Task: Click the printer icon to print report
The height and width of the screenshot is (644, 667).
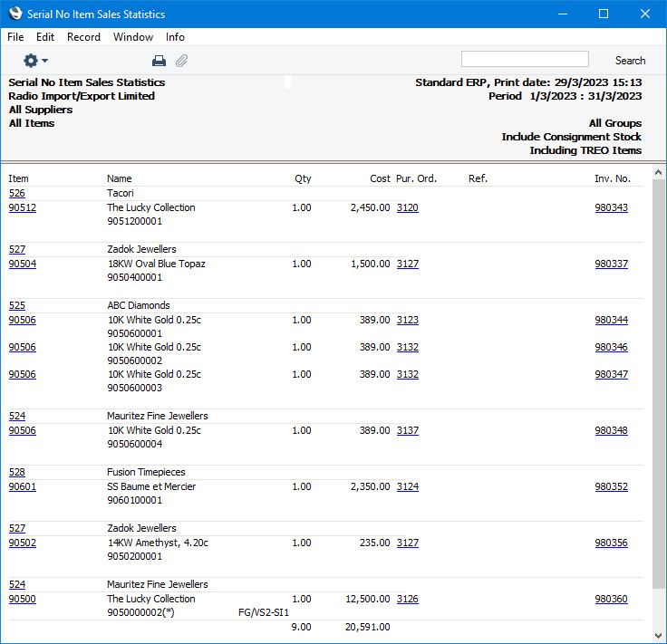Action: [x=159, y=61]
